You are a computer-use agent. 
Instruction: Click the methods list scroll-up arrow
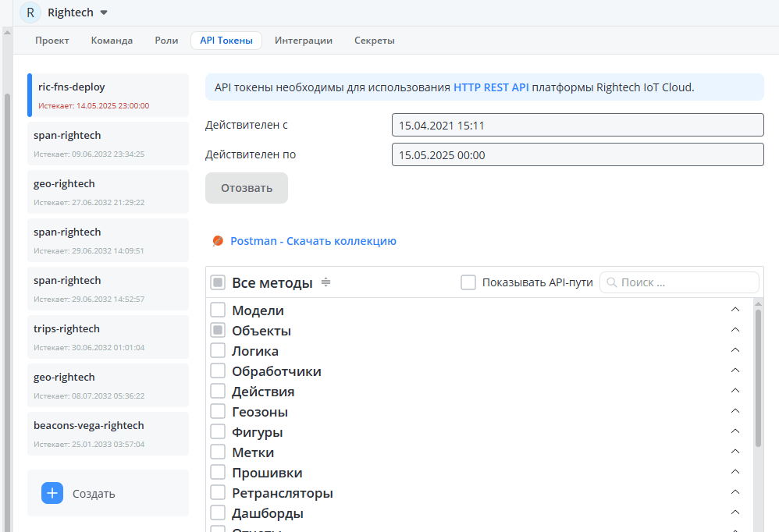pyautogui.click(x=758, y=303)
